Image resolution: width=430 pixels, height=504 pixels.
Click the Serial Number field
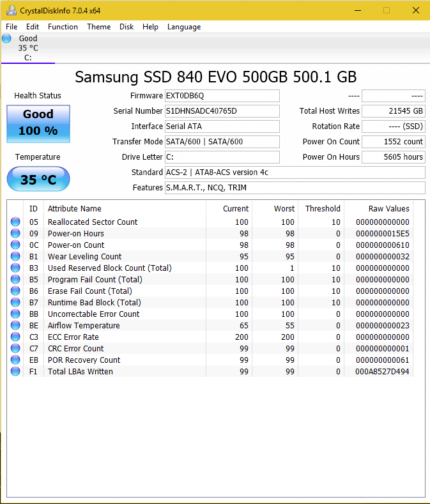pyautogui.click(x=222, y=111)
